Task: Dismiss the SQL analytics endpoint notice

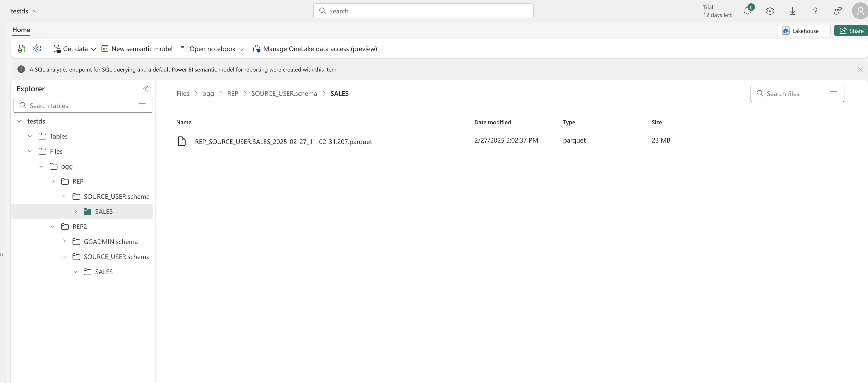Action: [x=860, y=69]
